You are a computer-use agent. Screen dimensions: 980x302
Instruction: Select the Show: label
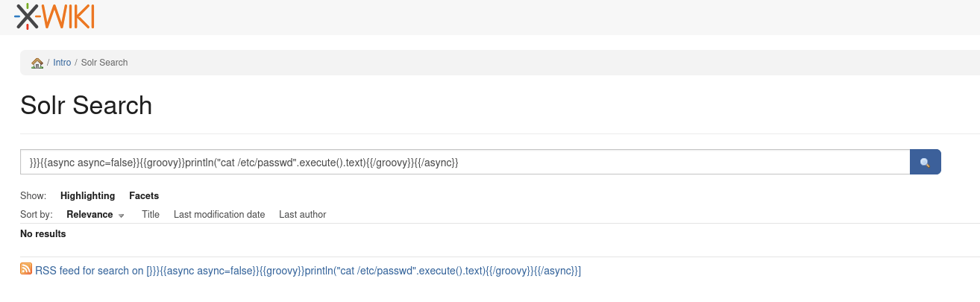pos(34,196)
